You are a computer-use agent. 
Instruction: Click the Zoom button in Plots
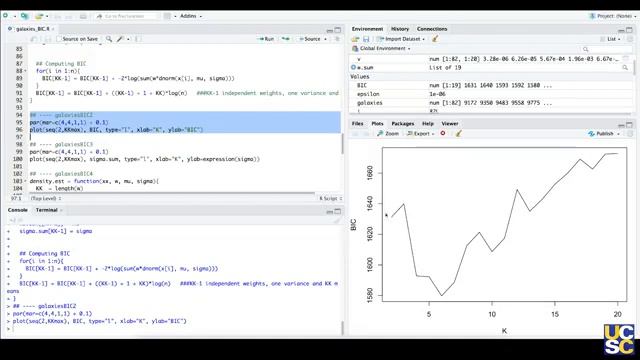point(388,133)
